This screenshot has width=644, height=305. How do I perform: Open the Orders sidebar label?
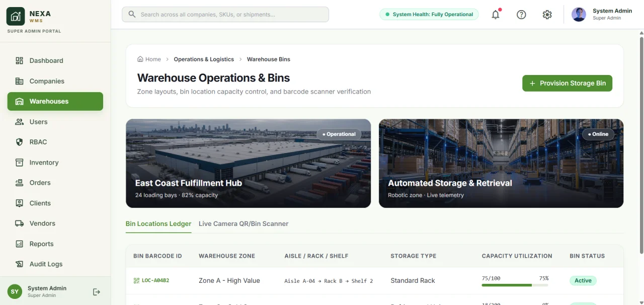pos(40,183)
